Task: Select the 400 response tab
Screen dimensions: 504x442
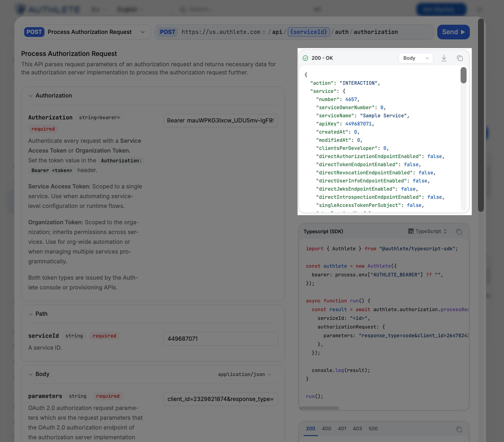Action: click(326, 429)
